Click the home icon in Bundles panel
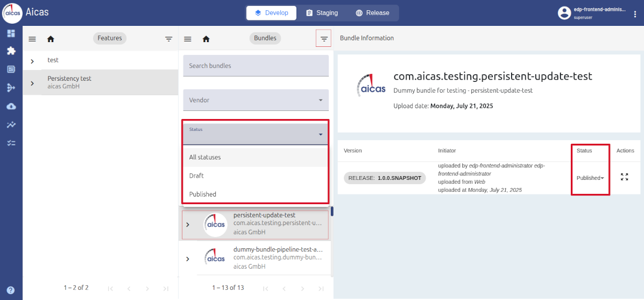The width and height of the screenshot is (644, 300). pyautogui.click(x=206, y=39)
